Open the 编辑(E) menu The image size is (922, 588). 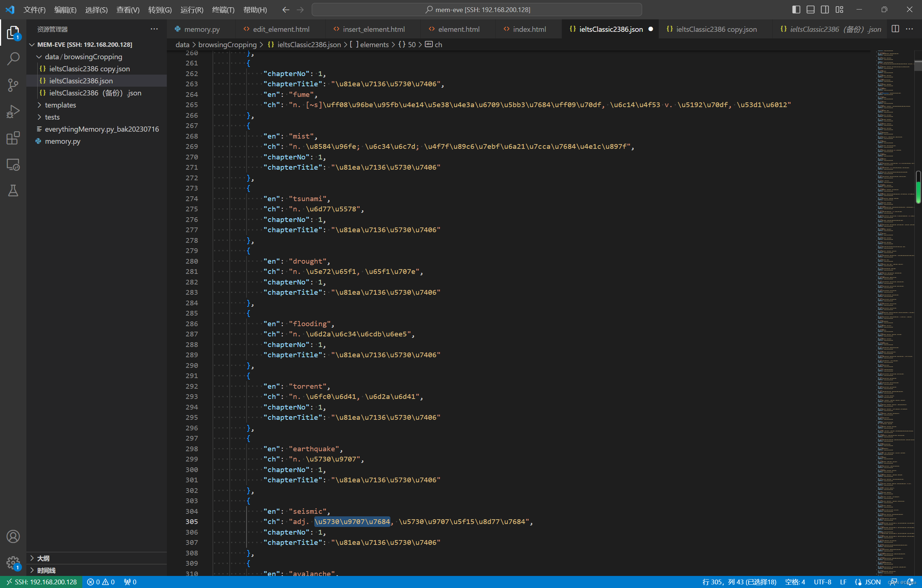[x=65, y=10]
